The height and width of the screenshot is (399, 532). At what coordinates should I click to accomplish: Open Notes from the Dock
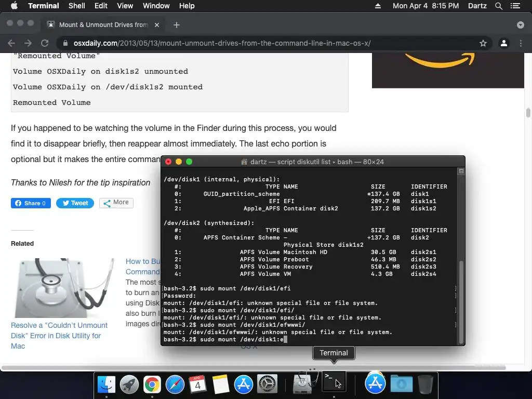pos(220,384)
